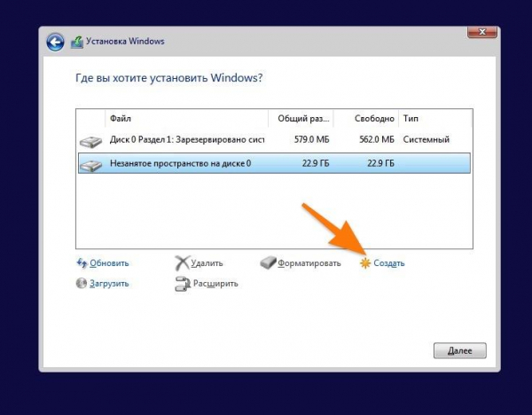Click the Системный type cell
The width and height of the screenshot is (532, 415).
tap(426, 139)
